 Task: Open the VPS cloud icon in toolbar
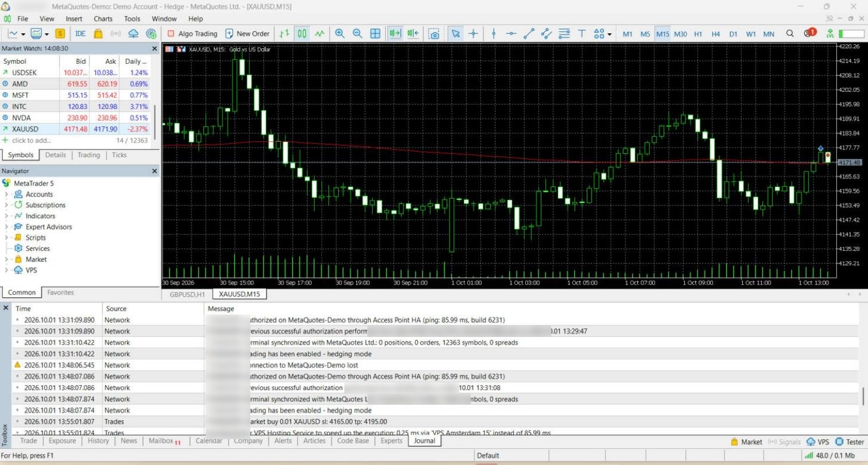(134, 33)
